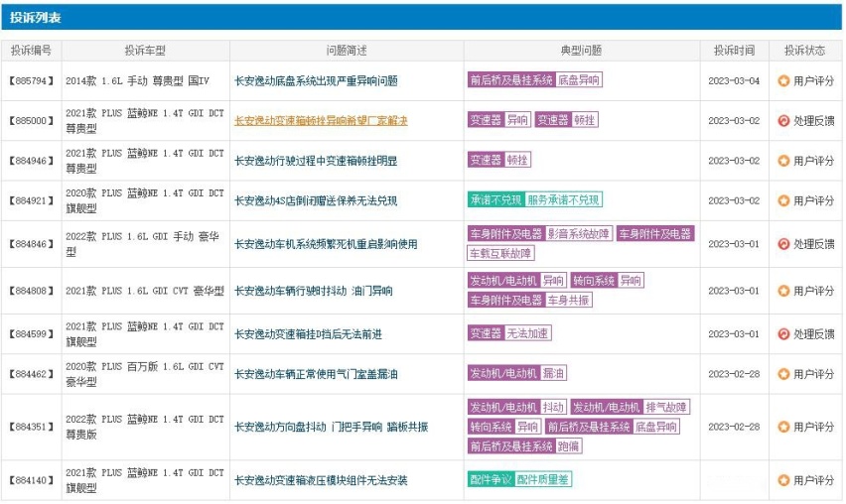The width and height of the screenshot is (846, 504).
Task: Click the 变速器 无法加速 tag
Action: tap(509, 333)
